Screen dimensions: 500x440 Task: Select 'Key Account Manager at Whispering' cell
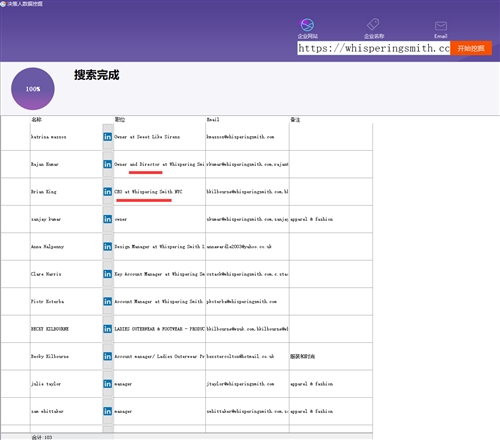click(159, 274)
